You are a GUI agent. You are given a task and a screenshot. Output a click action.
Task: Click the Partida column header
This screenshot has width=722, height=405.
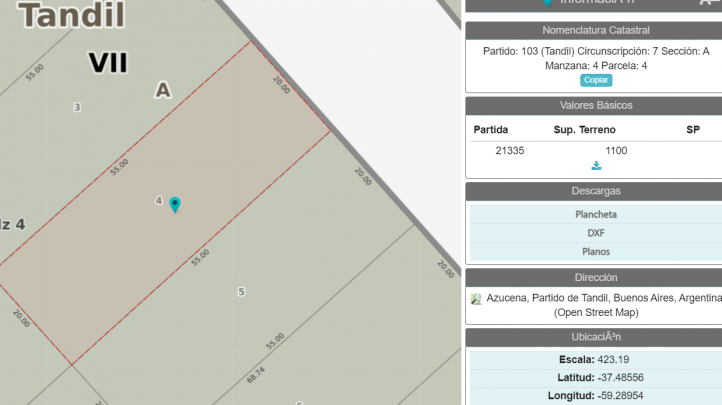[x=491, y=130]
